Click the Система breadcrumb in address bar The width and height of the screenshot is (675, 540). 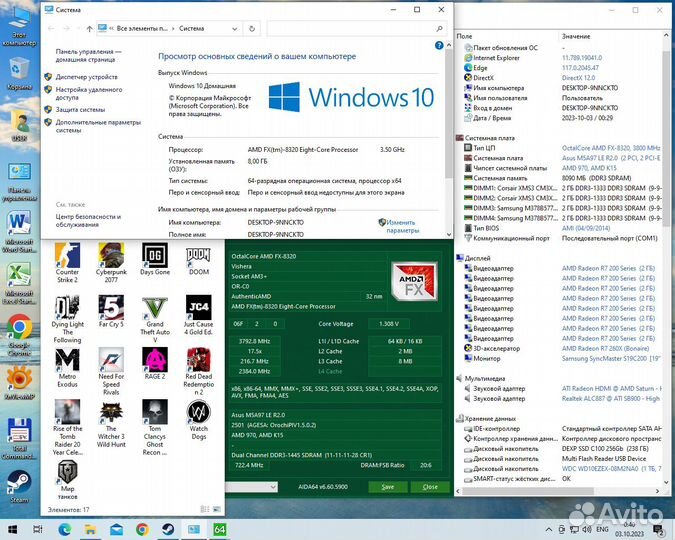(192, 28)
